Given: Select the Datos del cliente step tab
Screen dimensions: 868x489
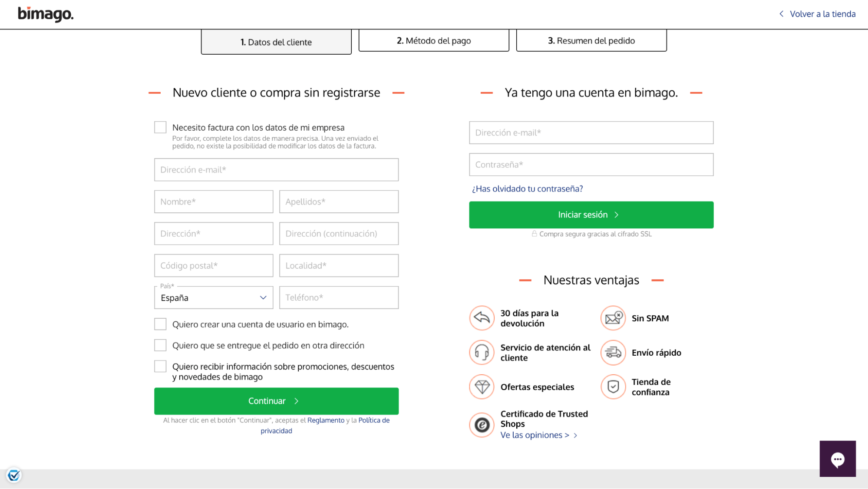Looking at the screenshot, I should pos(276,42).
